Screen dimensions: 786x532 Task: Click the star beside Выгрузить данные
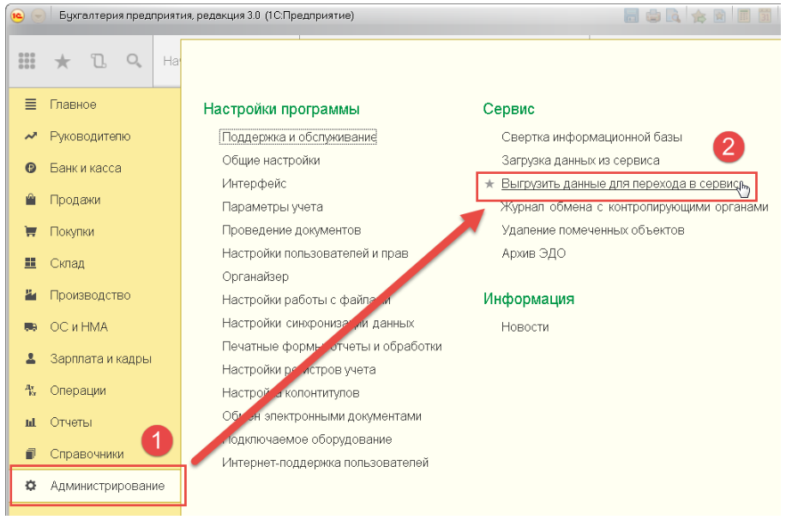(490, 184)
